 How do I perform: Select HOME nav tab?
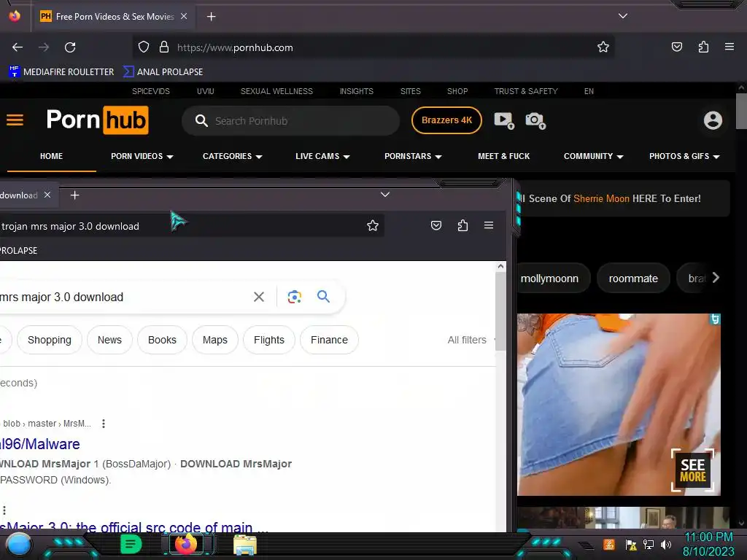52,156
